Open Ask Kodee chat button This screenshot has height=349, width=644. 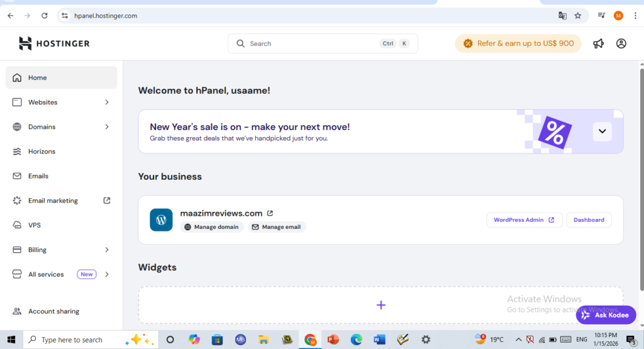tap(606, 315)
